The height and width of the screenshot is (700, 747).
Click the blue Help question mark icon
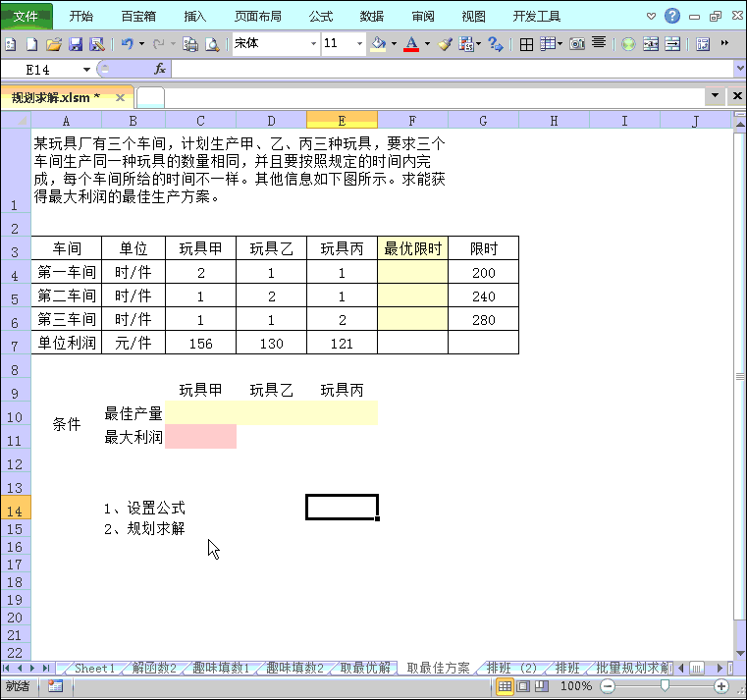(x=672, y=16)
